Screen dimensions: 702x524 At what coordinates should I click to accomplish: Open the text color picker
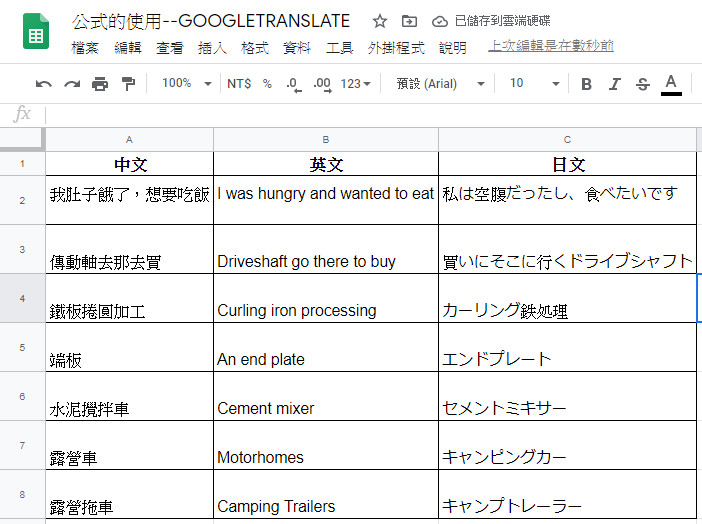(671, 85)
